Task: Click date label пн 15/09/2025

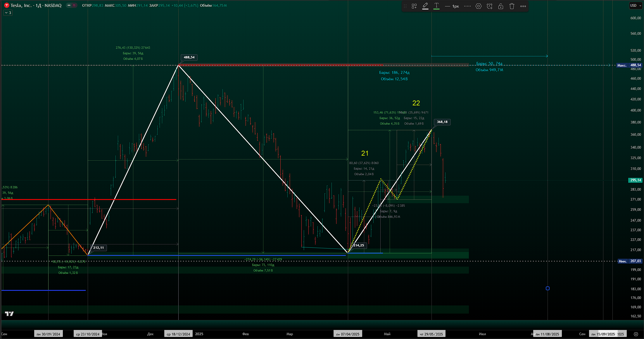Action: 603,334
